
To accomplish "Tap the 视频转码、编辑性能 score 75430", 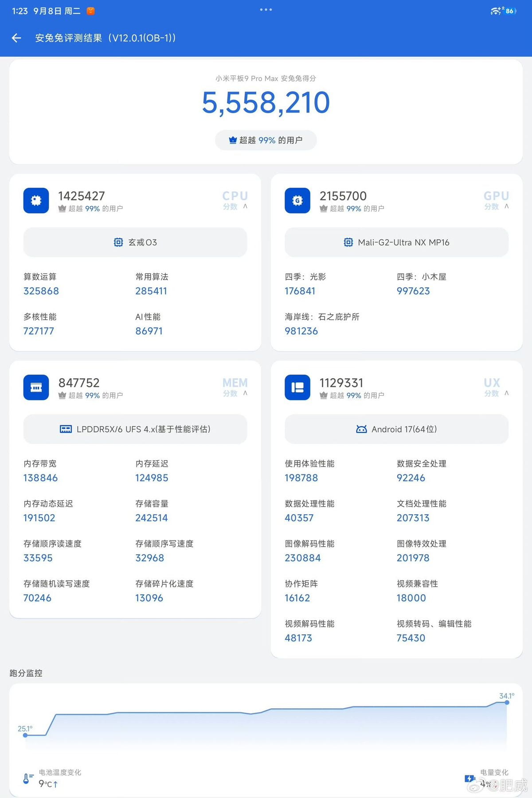I will tap(411, 638).
